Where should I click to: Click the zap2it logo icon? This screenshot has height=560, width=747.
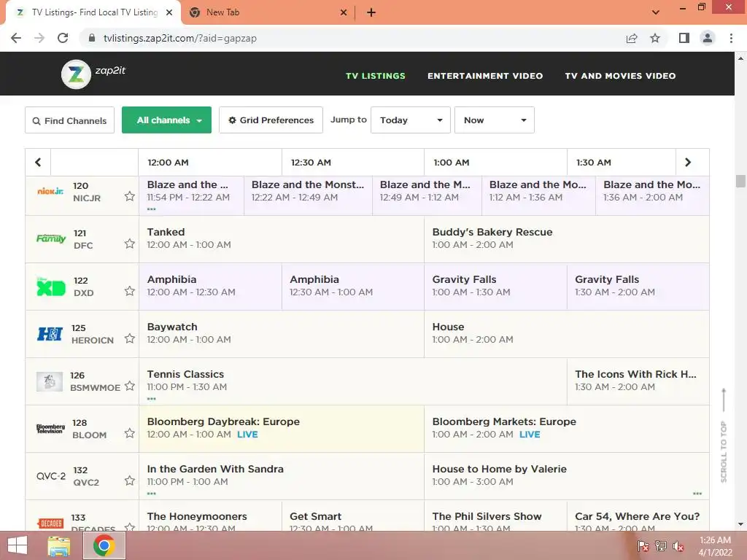coord(76,74)
